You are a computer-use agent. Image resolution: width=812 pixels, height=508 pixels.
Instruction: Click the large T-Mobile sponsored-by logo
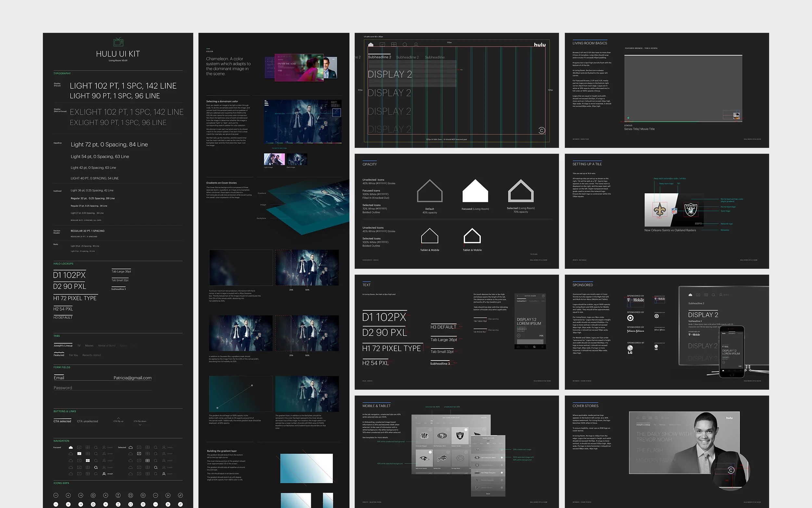coord(635,300)
